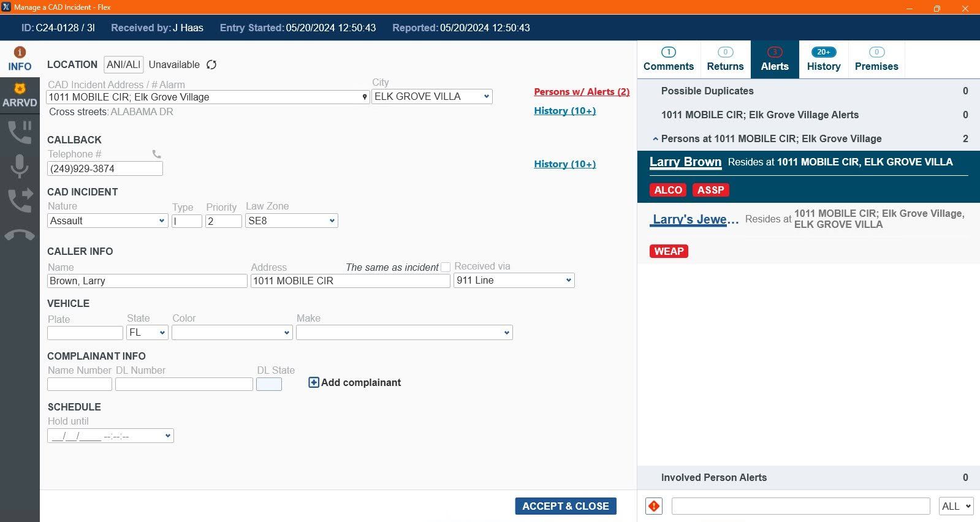Click the transfer call phone icon

click(20, 200)
